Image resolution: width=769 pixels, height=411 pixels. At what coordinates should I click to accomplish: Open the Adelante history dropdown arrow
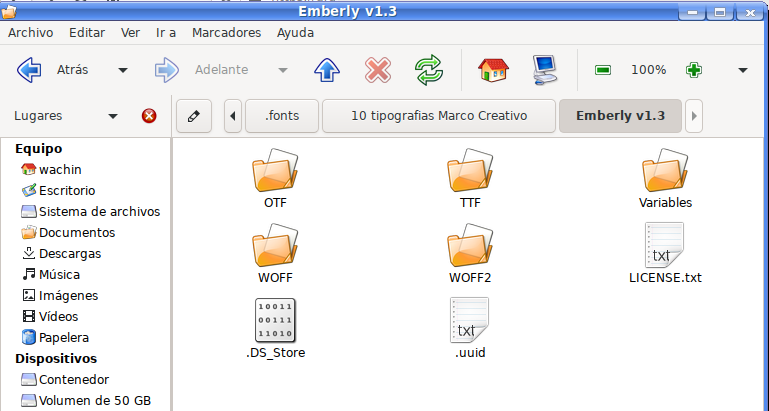283,70
